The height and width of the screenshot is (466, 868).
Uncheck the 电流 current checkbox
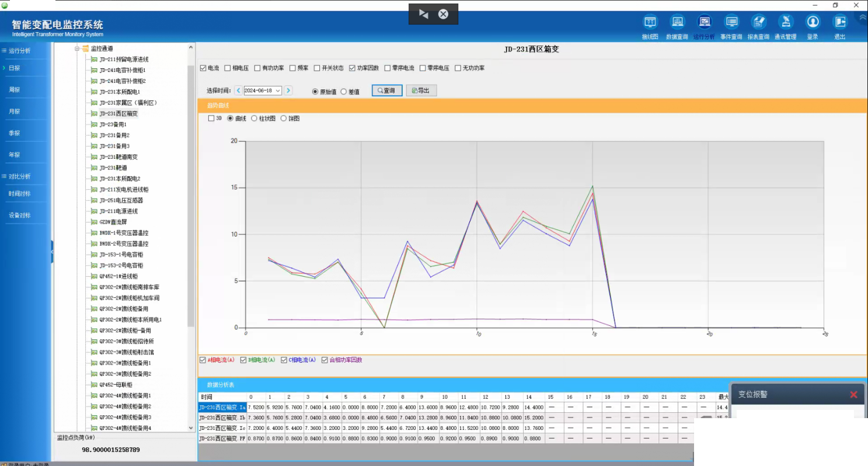click(x=203, y=68)
